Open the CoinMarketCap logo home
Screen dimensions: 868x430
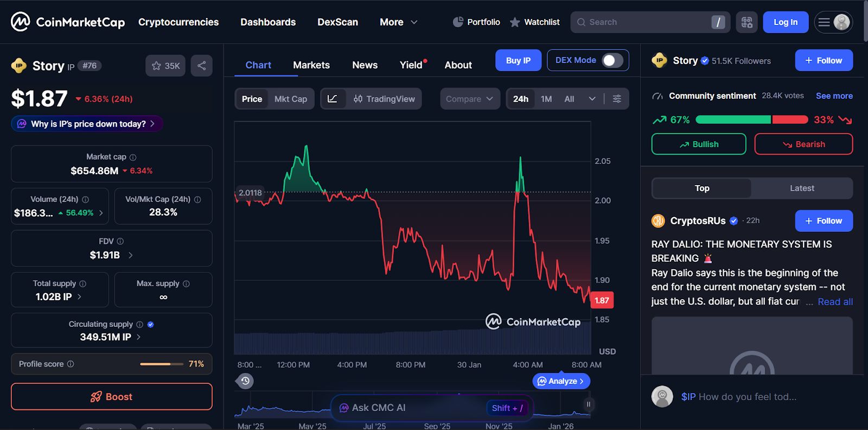click(68, 22)
